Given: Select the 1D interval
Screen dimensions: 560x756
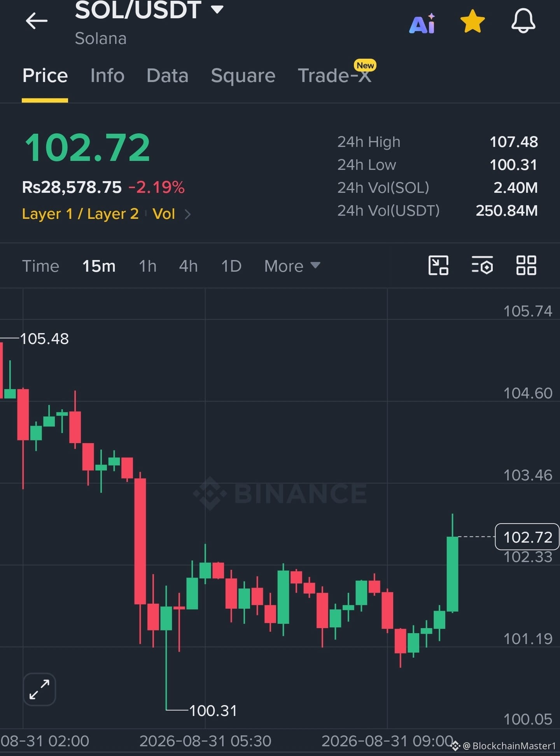Looking at the screenshot, I should (231, 266).
